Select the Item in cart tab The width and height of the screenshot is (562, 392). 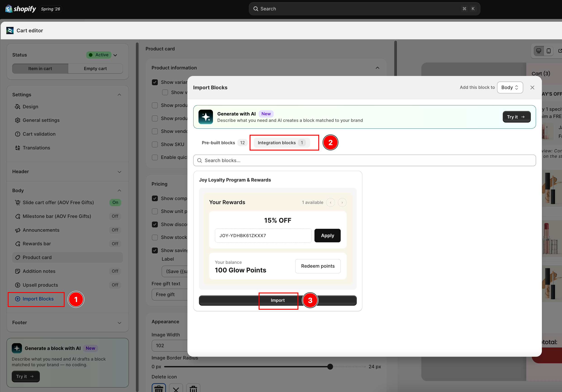click(x=40, y=68)
